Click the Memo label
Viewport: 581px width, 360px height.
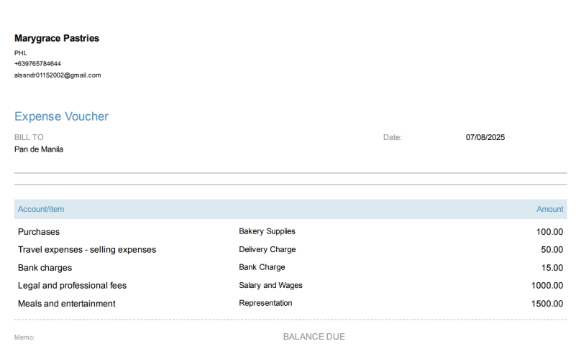[x=24, y=337]
